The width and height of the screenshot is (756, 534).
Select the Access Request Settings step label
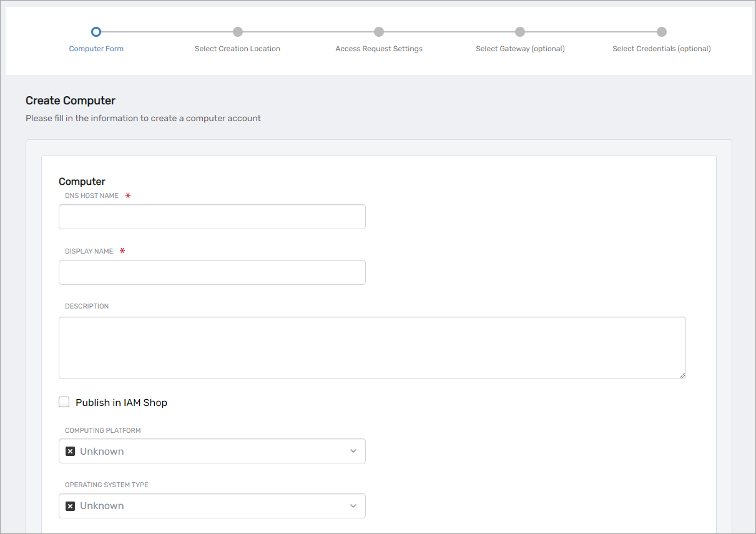click(379, 48)
